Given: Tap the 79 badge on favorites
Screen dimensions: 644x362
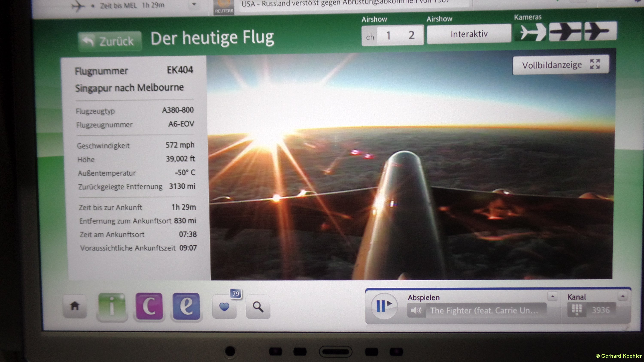Looking at the screenshot, I should pos(236,294).
